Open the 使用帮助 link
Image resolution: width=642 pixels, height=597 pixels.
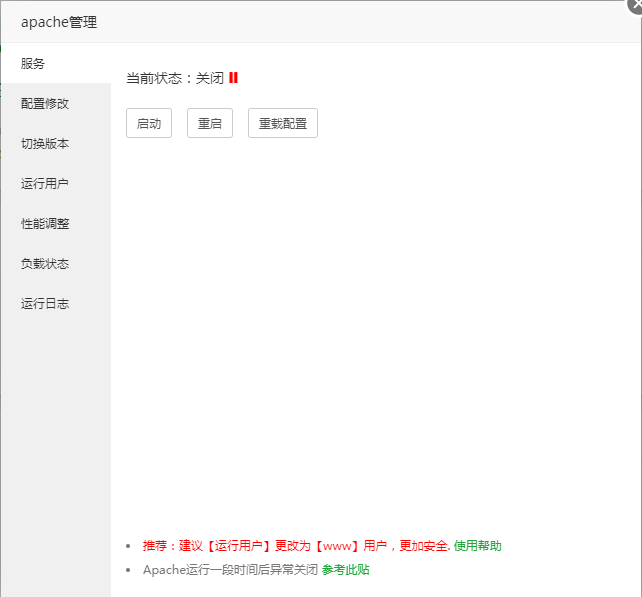[x=477, y=546]
